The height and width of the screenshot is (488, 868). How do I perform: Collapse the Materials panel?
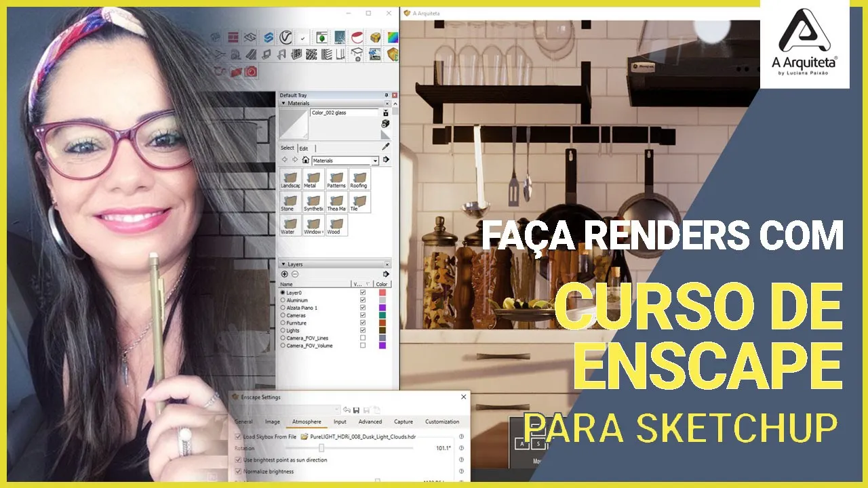(x=283, y=104)
